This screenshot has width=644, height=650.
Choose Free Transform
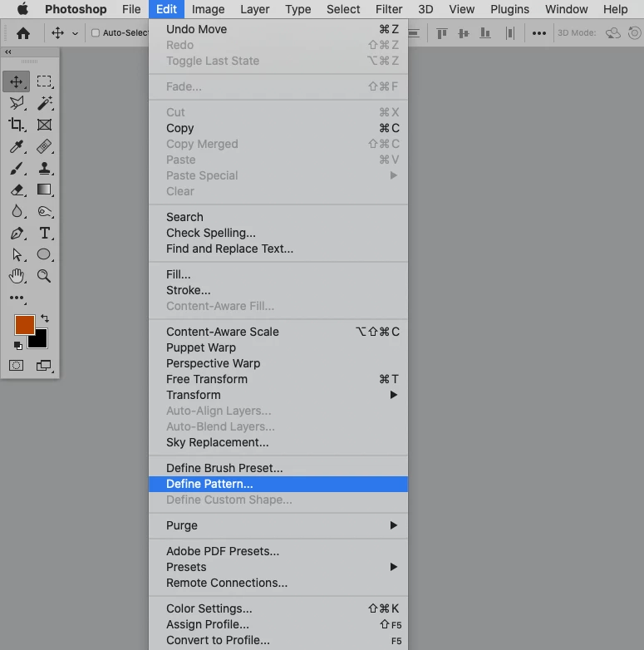pyautogui.click(x=278, y=379)
